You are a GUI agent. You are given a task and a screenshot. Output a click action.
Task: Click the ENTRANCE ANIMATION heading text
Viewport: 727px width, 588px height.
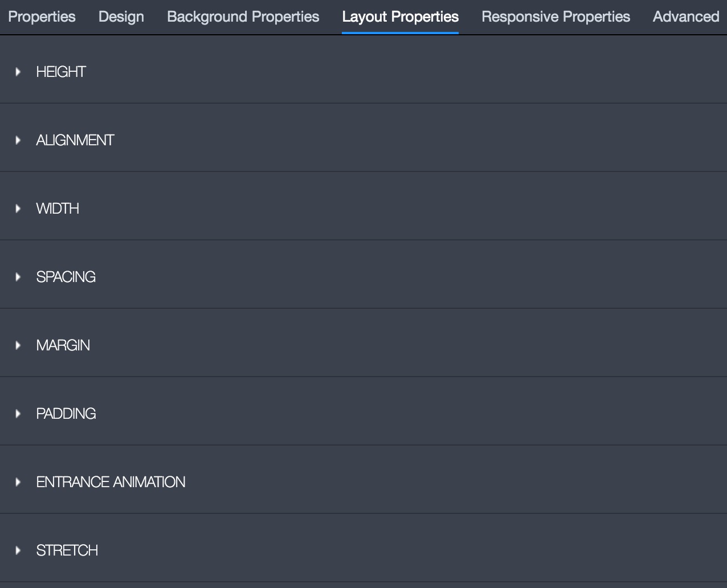pyautogui.click(x=111, y=482)
